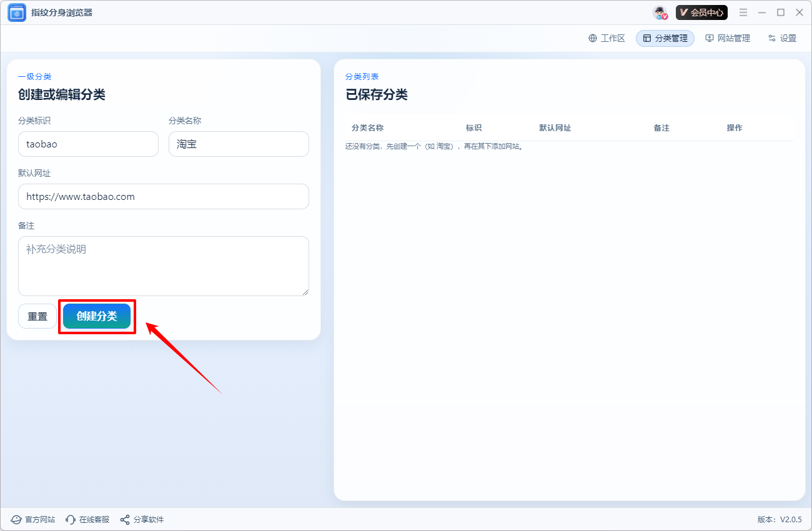Click the 一级分类 label
812x531 pixels.
pos(35,77)
